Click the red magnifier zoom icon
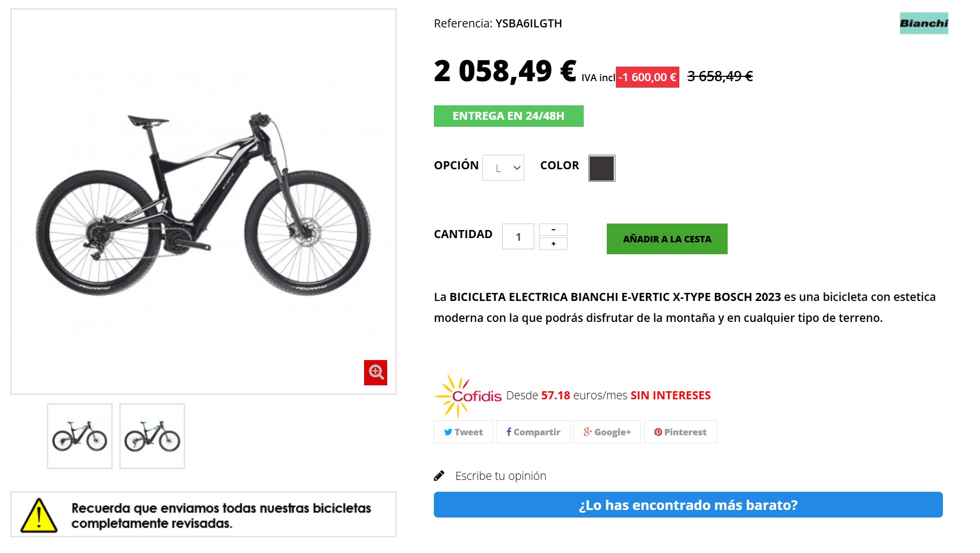Viewport: 980px width, 553px height. click(375, 372)
